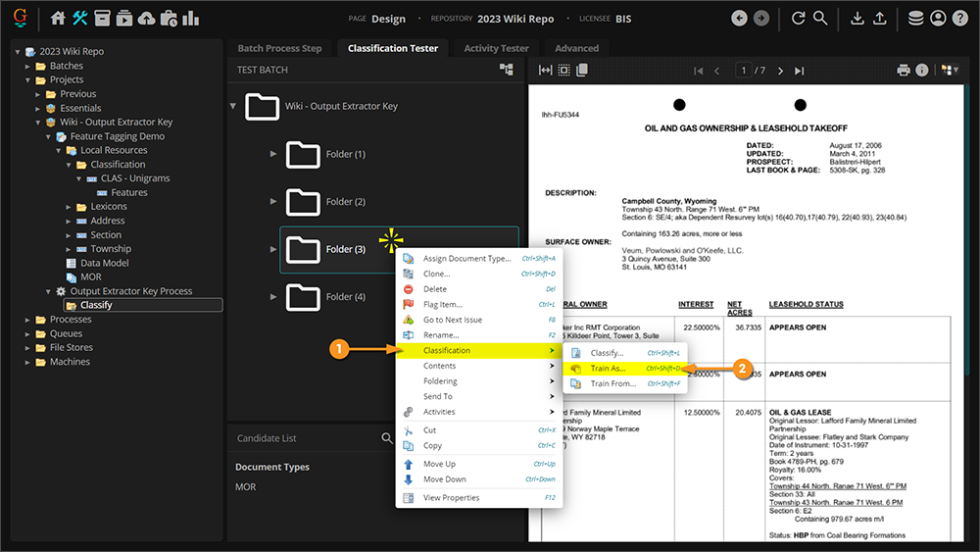This screenshot has height=552, width=980.
Task: Expand the File Stores node
Action: pyautogui.click(x=27, y=348)
